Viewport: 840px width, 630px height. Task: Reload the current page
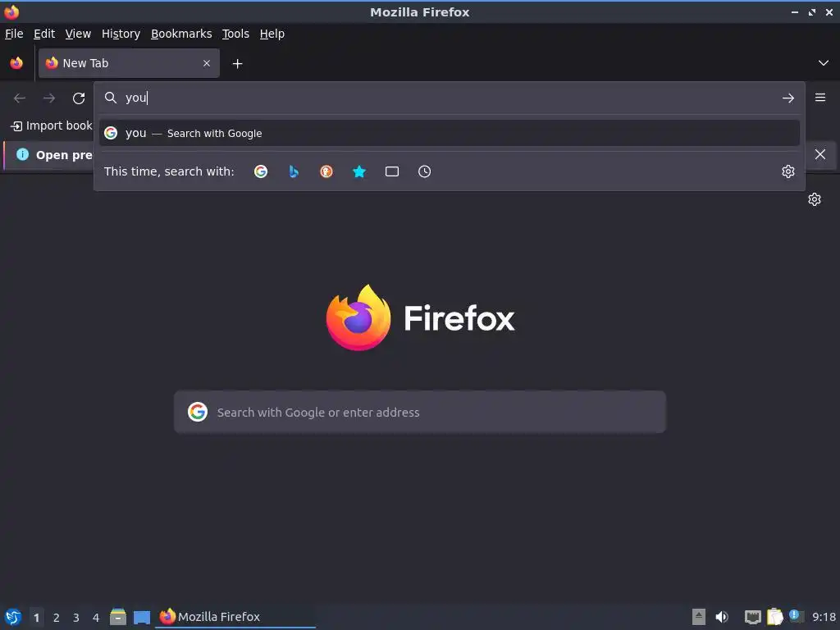pyautogui.click(x=79, y=98)
